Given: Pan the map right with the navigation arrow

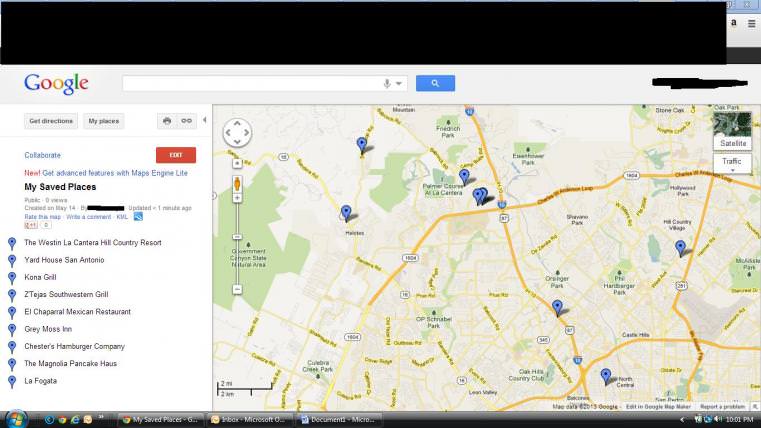Looking at the screenshot, I should point(247,132).
